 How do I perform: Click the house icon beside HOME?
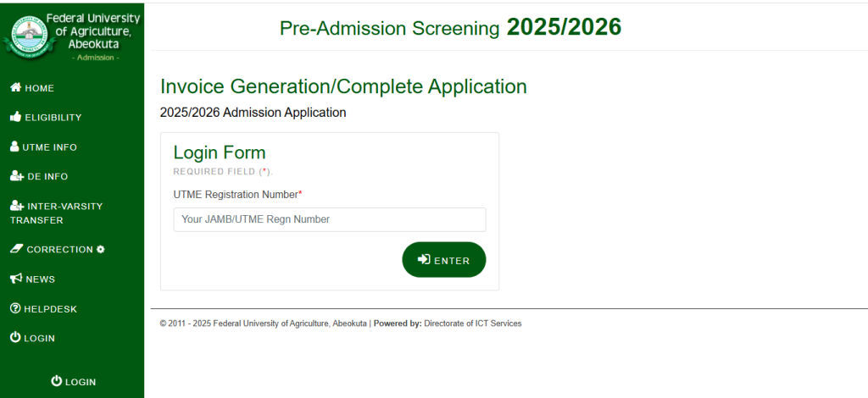click(x=15, y=87)
